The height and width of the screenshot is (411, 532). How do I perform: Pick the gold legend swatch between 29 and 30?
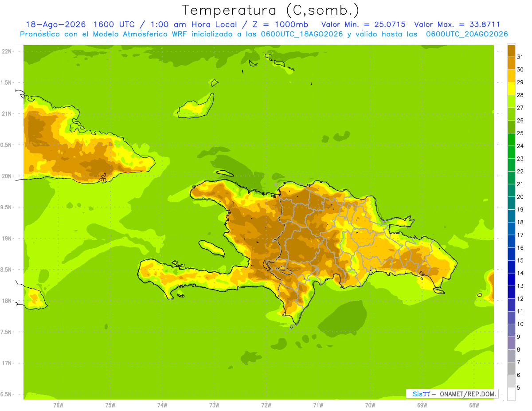coord(511,76)
